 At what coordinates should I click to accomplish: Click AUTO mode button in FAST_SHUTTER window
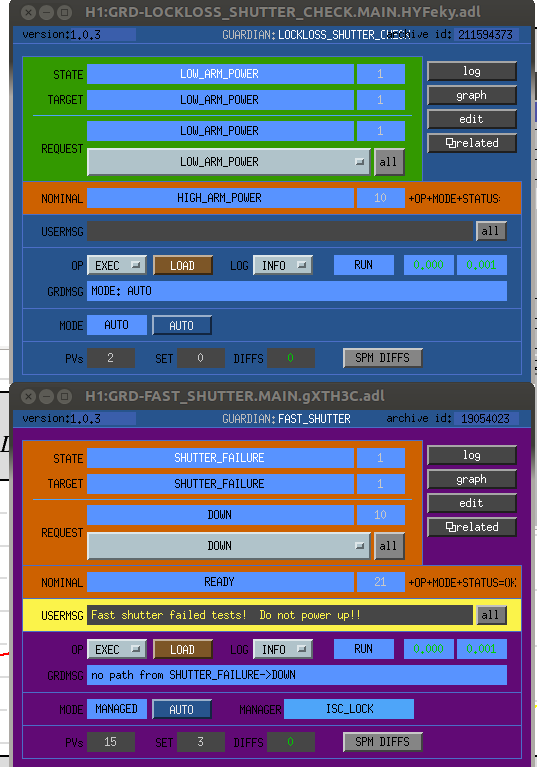coord(182,709)
